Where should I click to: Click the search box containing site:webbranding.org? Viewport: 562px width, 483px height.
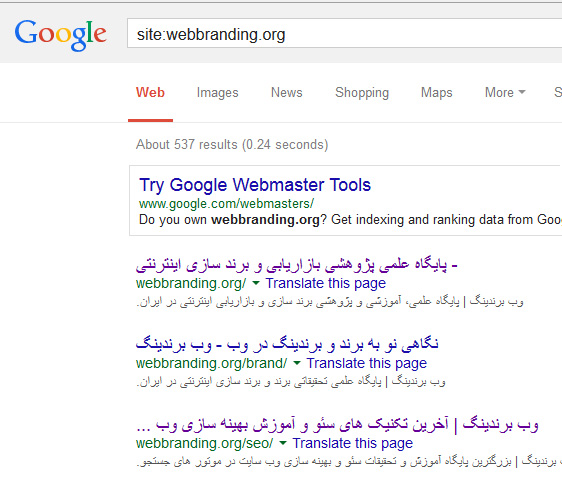point(344,33)
